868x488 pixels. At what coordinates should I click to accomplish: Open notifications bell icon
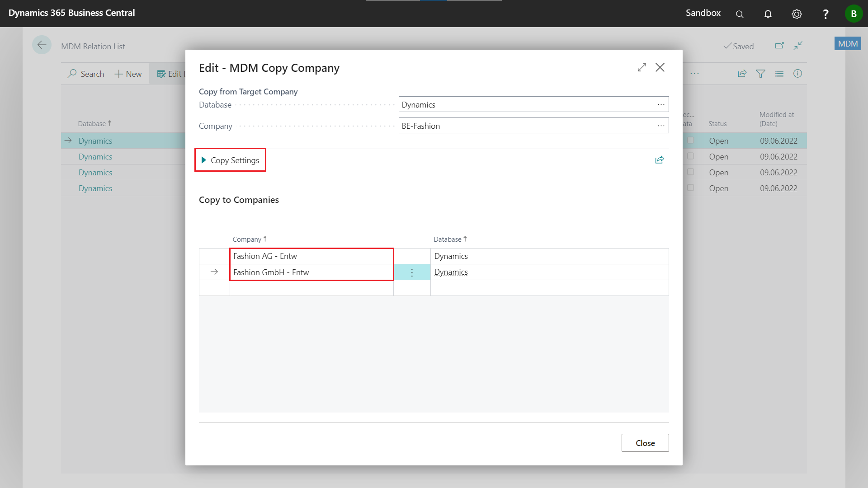coord(768,14)
